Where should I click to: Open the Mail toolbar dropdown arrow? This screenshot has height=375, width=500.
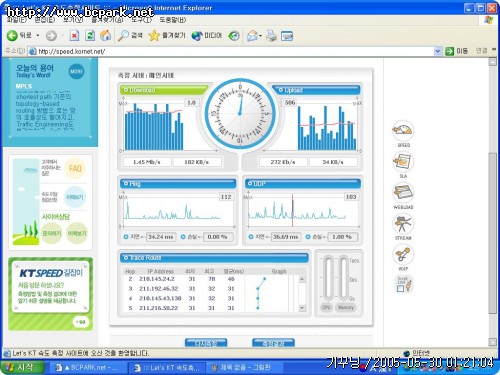coord(260,36)
